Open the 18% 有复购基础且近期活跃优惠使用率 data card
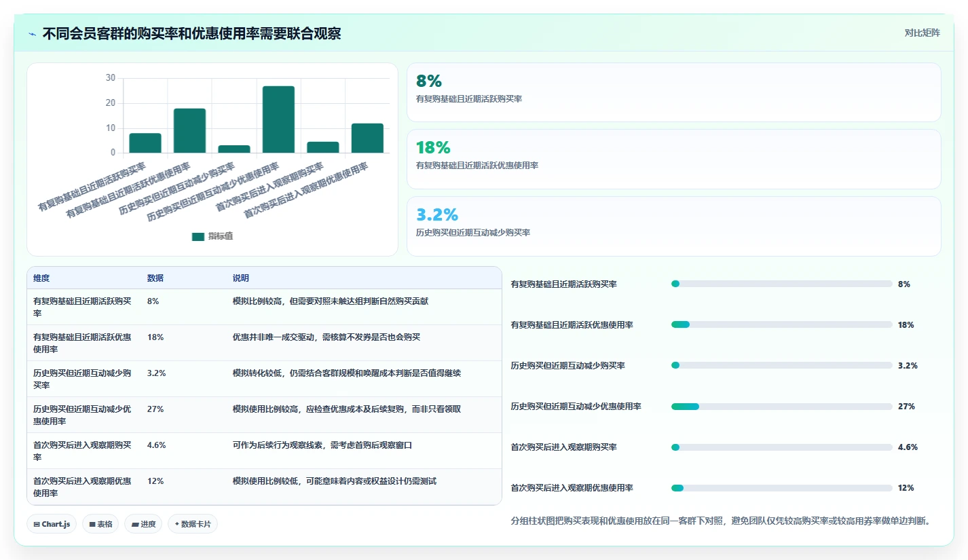This screenshot has height=560, width=968. click(673, 159)
